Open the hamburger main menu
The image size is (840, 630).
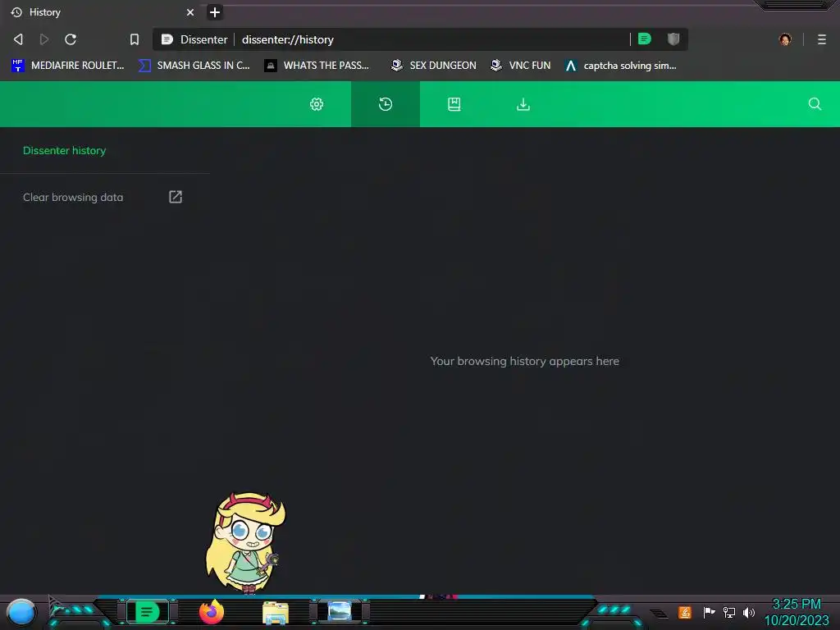tap(822, 39)
